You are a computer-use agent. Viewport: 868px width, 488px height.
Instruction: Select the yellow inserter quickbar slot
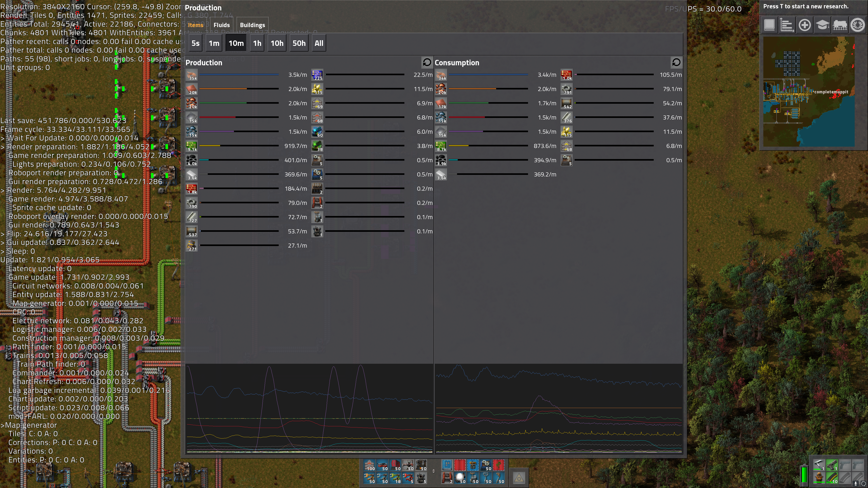[x=370, y=478]
